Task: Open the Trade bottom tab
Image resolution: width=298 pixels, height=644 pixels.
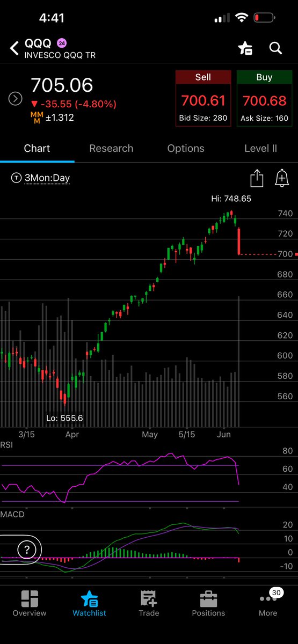Action: point(149,604)
